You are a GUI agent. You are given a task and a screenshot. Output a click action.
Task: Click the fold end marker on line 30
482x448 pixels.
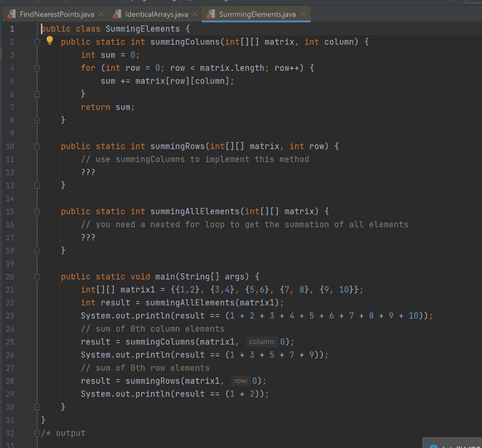pos(37,407)
